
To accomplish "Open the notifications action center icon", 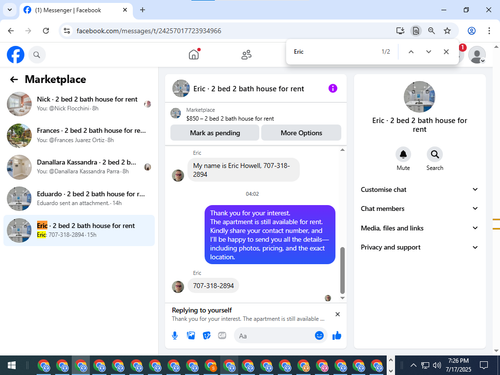I will [x=484, y=365].
